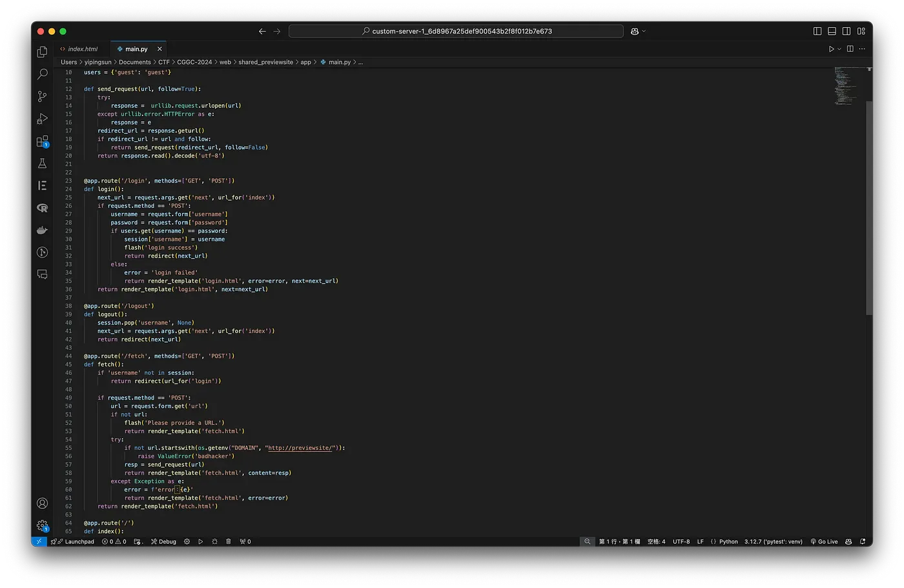Screen dimensions: 904x588
Task: Open the Docker whale view
Action: 43,230
